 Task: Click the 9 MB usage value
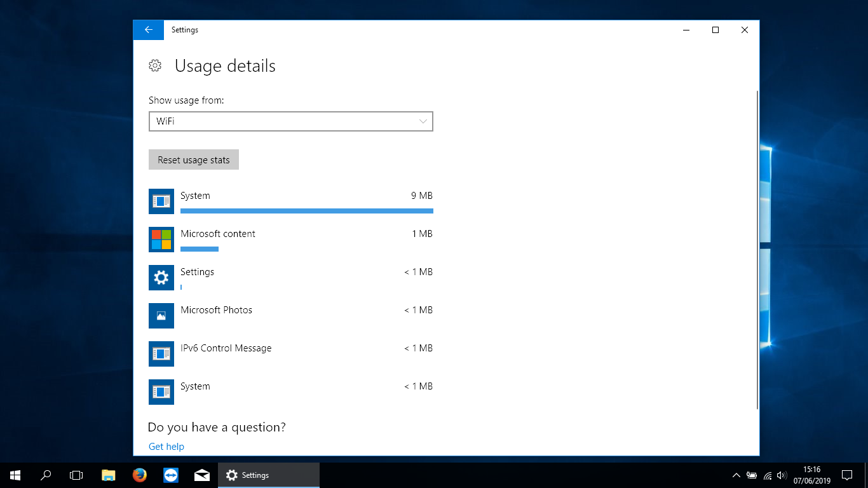[x=422, y=196]
